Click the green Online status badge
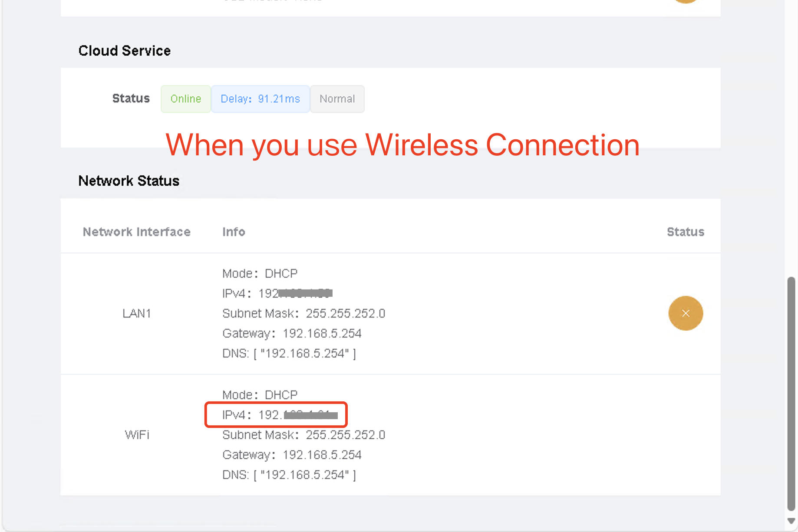The height and width of the screenshot is (532, 798). (185, 99)
